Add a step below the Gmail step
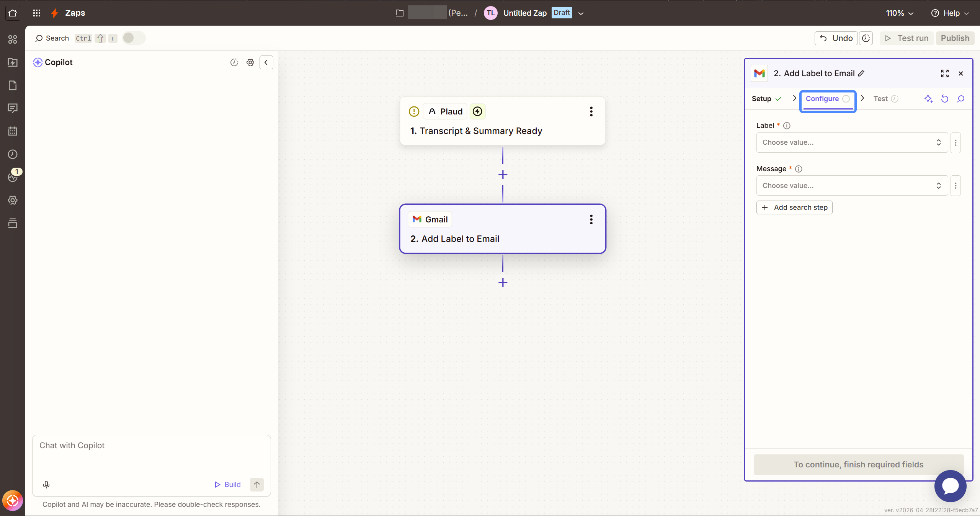The height and width of the screenshot is (516, 980). (x=503, y=283)
